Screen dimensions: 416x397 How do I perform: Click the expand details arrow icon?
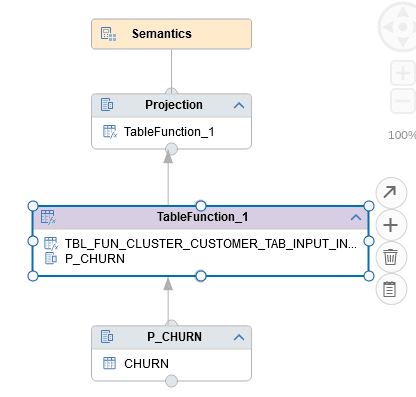pos(391,193)
